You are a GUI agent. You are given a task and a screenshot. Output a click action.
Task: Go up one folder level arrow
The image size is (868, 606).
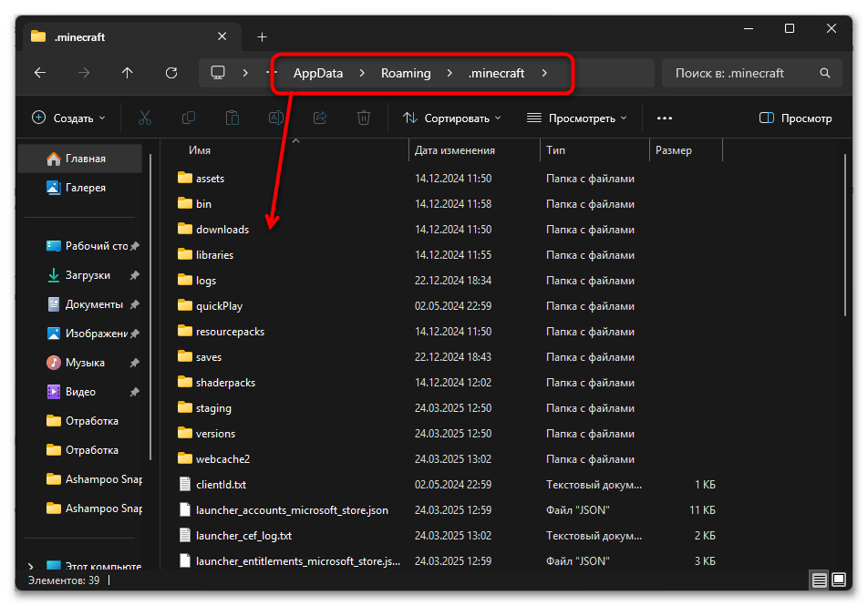click(x=128, y=73)
